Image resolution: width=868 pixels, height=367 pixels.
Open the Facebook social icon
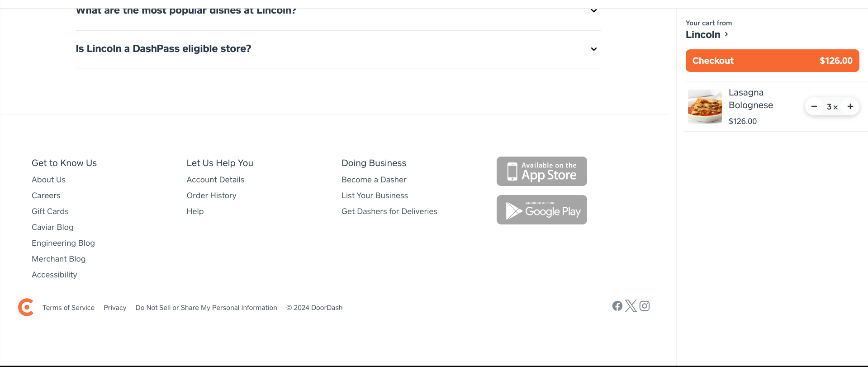point(617,306)
